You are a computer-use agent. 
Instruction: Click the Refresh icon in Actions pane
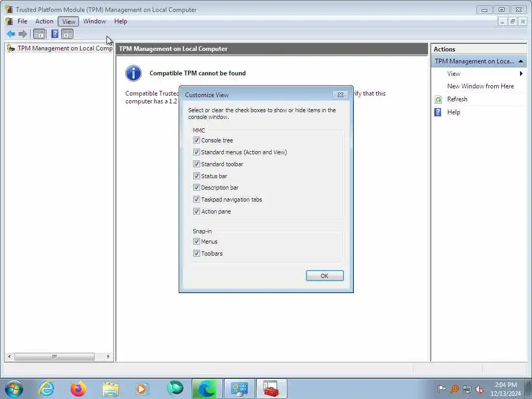[438, 99]
